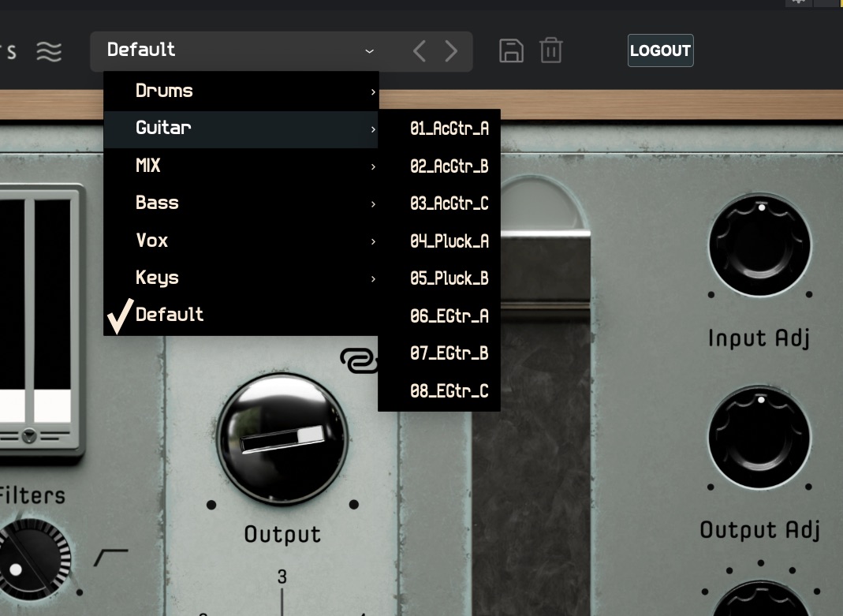Image resolution: width=843 pixels, height=616 pixels.
Task: Go to next preset with right arrow
Action: [x=451, y=51]
